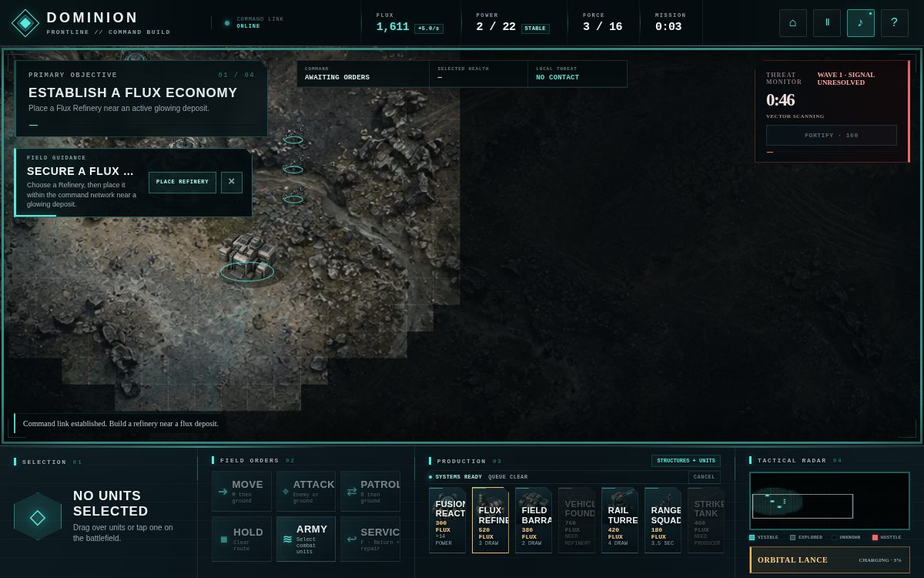The width and height of the screenshot is (924, 578).
Task: Click the Move order arrow icon
Action: pyautogui.click(x=223, y=492)
